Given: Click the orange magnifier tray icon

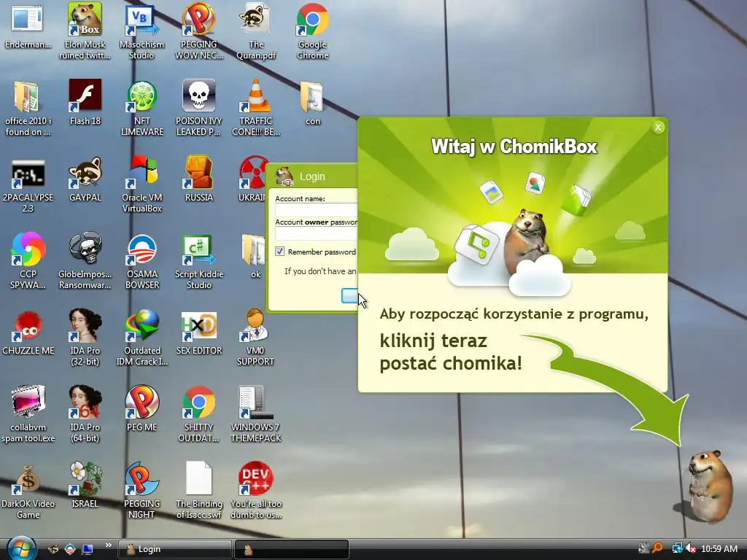Looking at the screenshot, I should tap(658, 548).
